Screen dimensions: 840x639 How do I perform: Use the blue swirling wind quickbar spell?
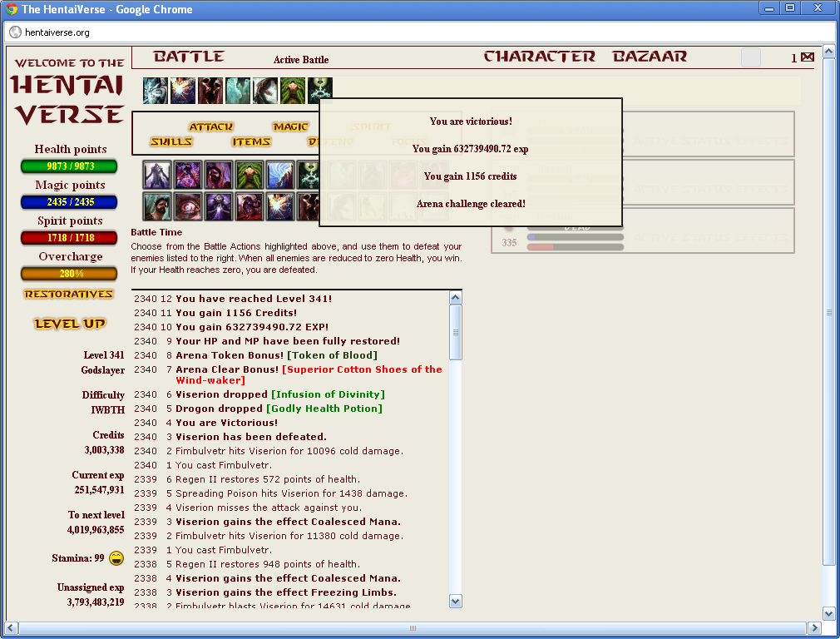280,175
